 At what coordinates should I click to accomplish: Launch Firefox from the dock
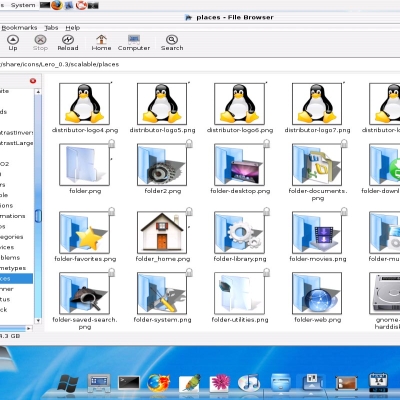[159, 383]
